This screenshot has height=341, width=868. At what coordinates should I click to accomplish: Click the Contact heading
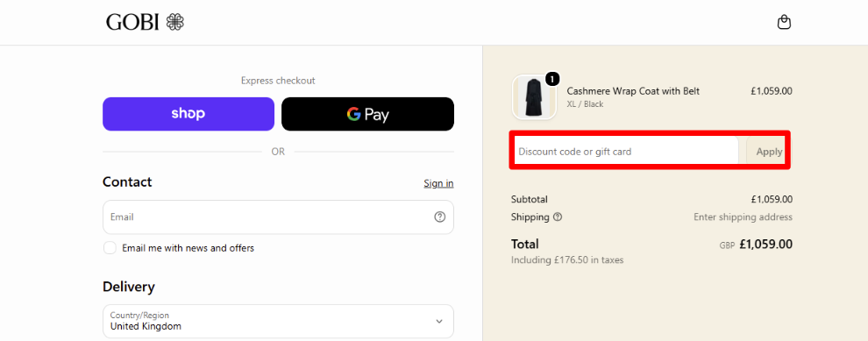(x=127, y=182)
